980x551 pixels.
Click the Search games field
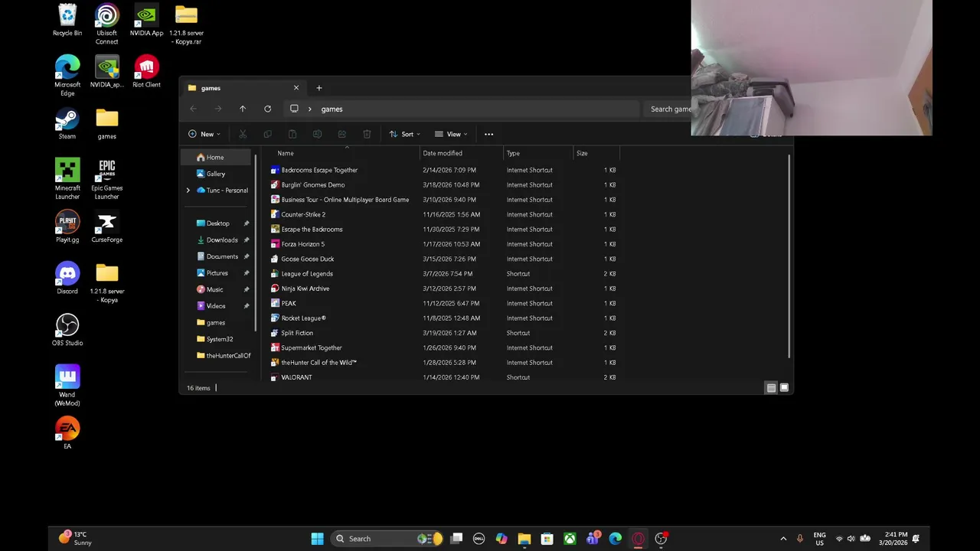click(668, 109)
